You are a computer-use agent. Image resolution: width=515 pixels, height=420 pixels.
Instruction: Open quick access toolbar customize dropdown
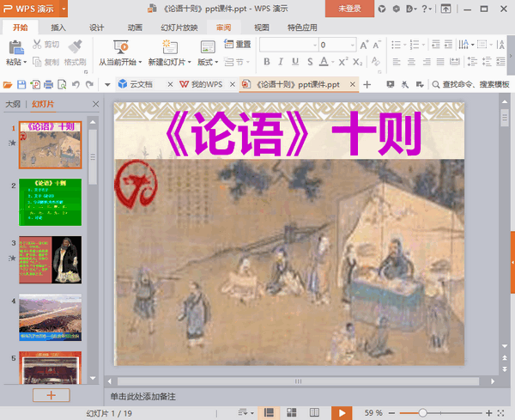point(107,85)
